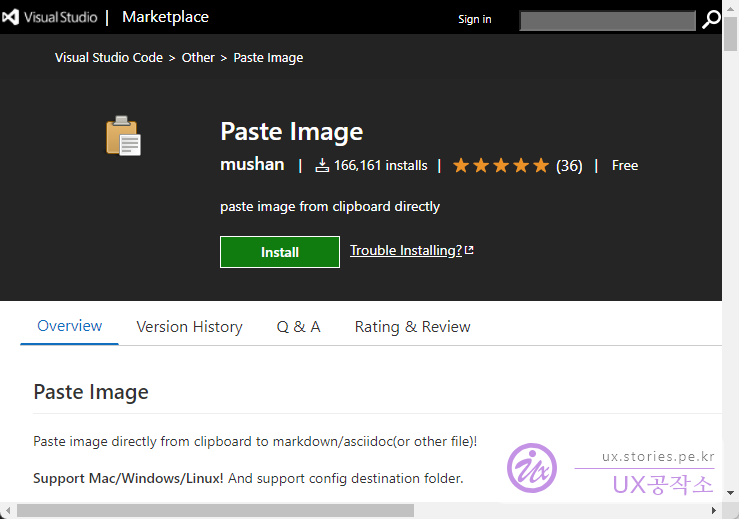This screenshot has height=519, width=739.
Task: Open the Marketplace home link
Action: [165, 17]
